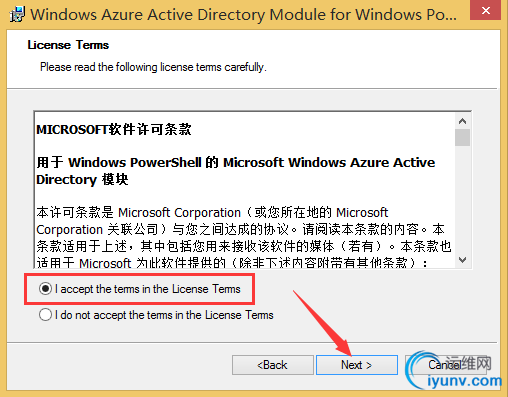Click the empty scrollbar track below the thumb

(x=462, y=199)
